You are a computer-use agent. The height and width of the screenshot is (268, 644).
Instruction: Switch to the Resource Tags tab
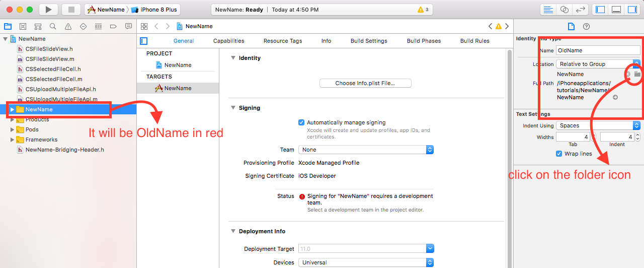pos(283,41)
